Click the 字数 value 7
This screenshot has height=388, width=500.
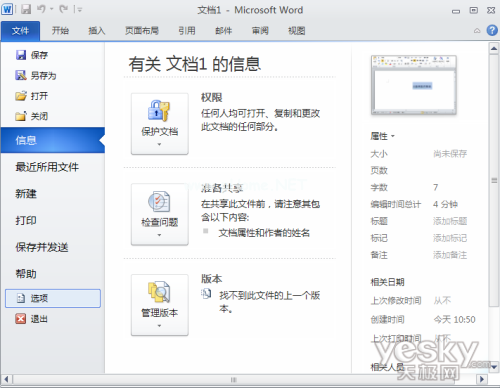coord(436,187)
